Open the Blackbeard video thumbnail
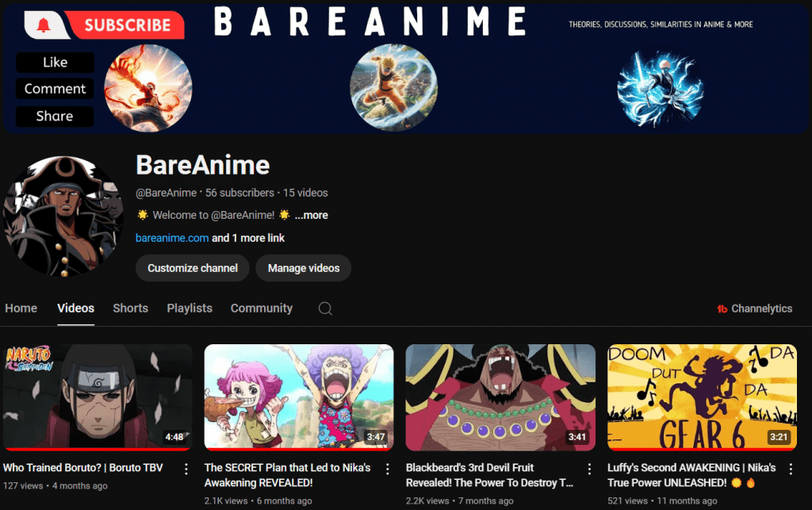The width and height of the screenshot is (812, 510). coord(500,397)
